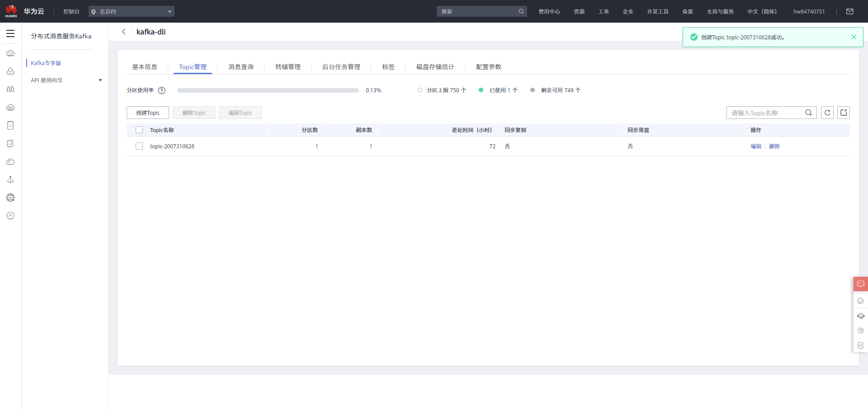Screen dimensions: 868x411
Task: Toggle the select-all Topics checkbox
Action: (139, 130)
